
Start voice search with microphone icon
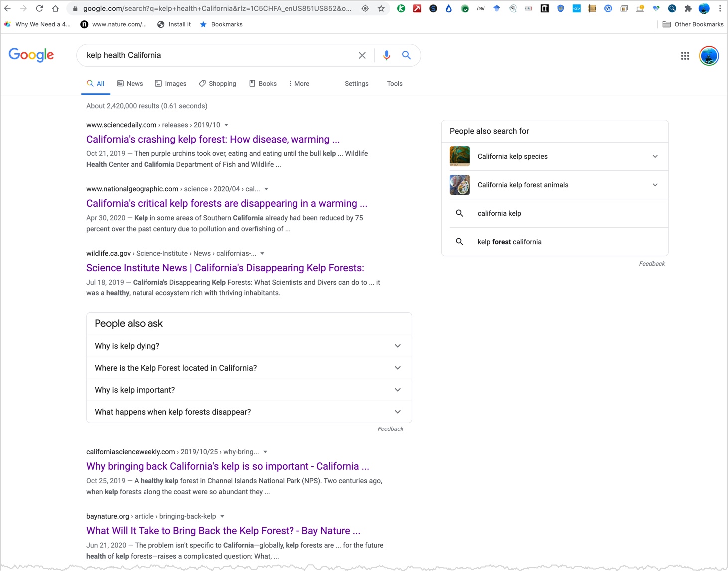pyautogui.click(x=387, y=55)
